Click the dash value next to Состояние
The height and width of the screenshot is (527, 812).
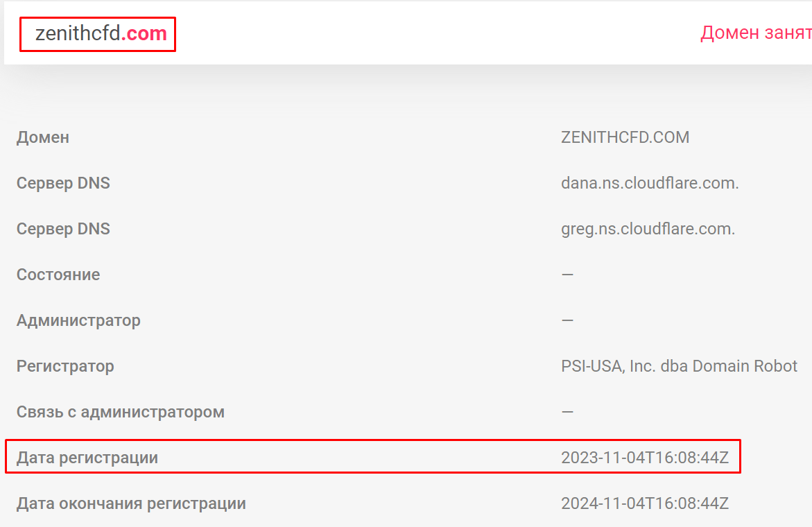point(568,275)
